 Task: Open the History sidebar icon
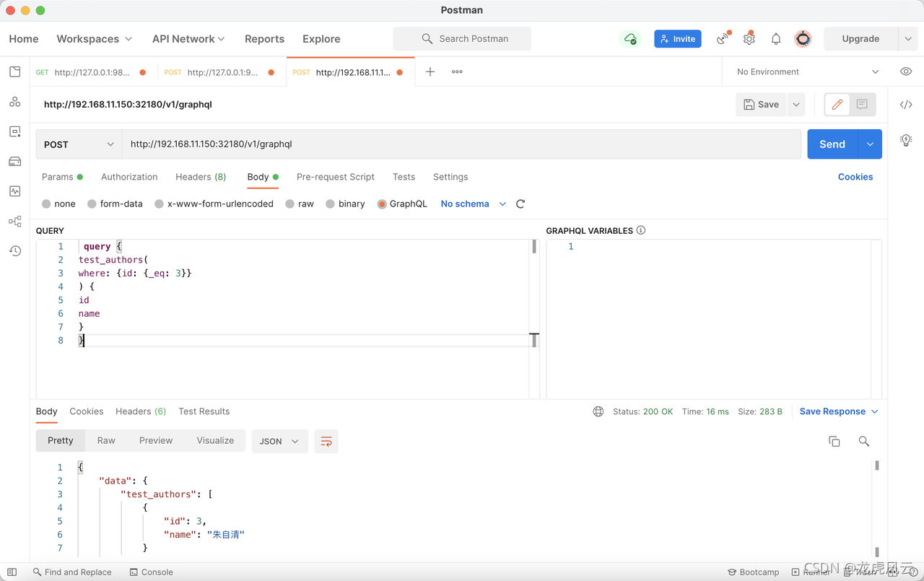tap(15, 250)
